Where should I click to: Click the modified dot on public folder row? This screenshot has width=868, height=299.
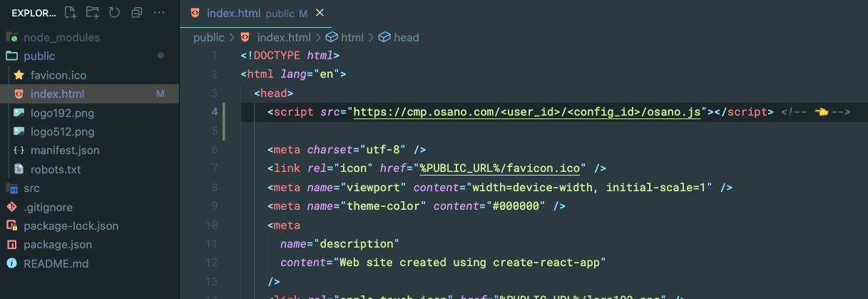pyautogui.click(x=160, y=56)
